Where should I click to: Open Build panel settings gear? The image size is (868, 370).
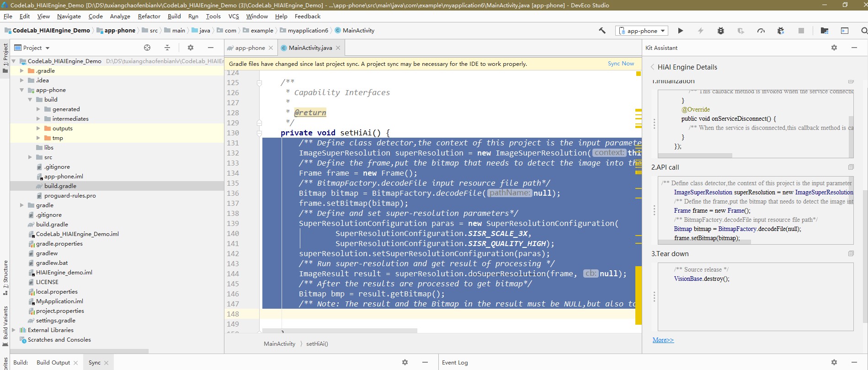click(x=405, y=362)
